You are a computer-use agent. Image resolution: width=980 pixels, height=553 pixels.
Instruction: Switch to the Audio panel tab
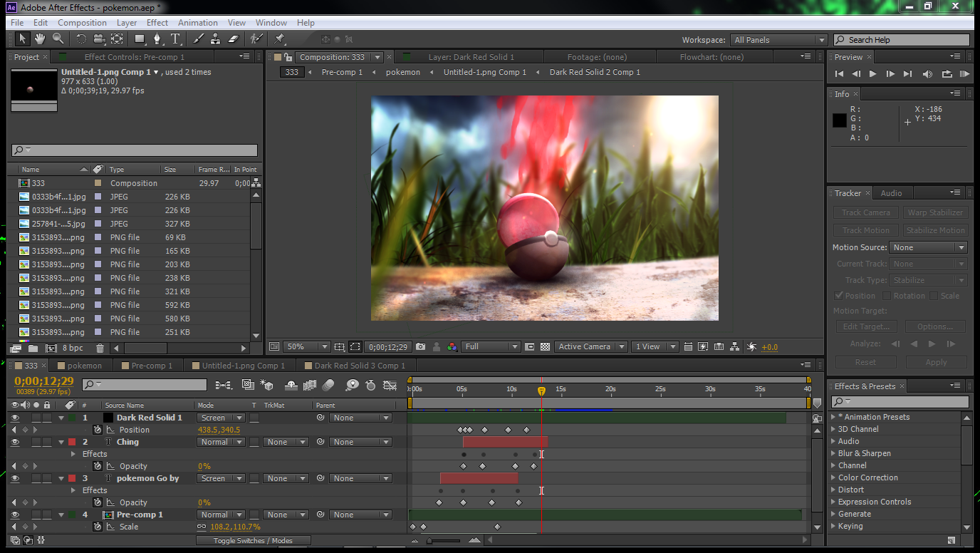891,193
